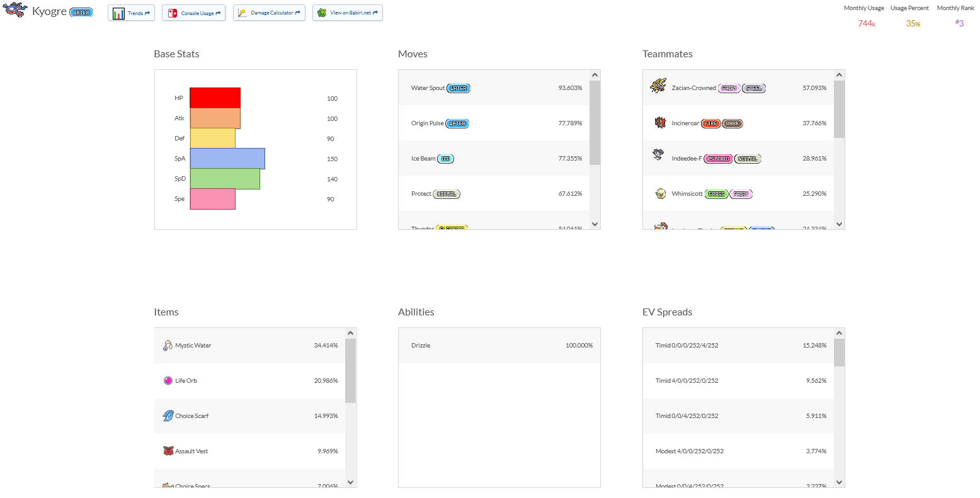Click the blue SpA stat bar
The image size is (980, 498).
tap(227, 159)
